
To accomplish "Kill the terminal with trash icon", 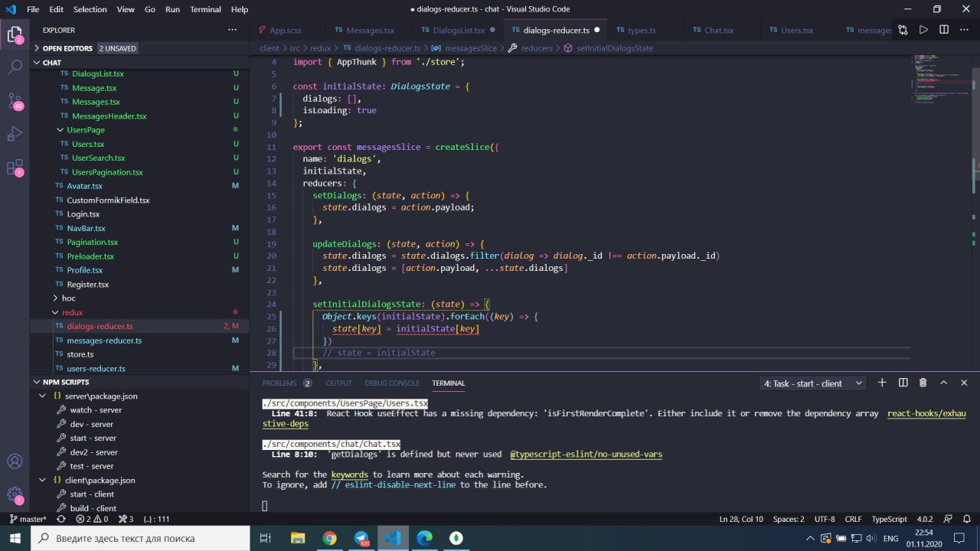I will [x=923, y=383].
